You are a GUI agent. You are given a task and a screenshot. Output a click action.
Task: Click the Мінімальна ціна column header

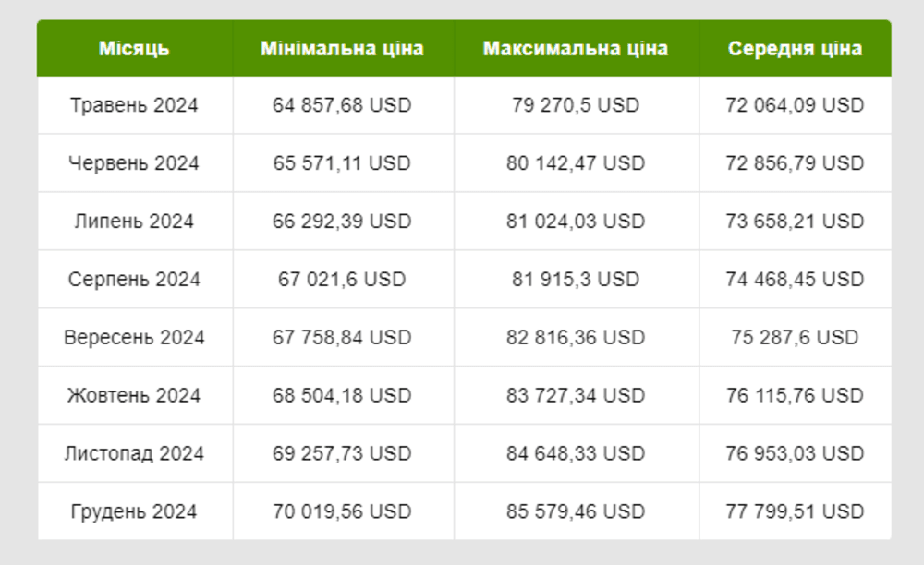(x=343, y=48)
